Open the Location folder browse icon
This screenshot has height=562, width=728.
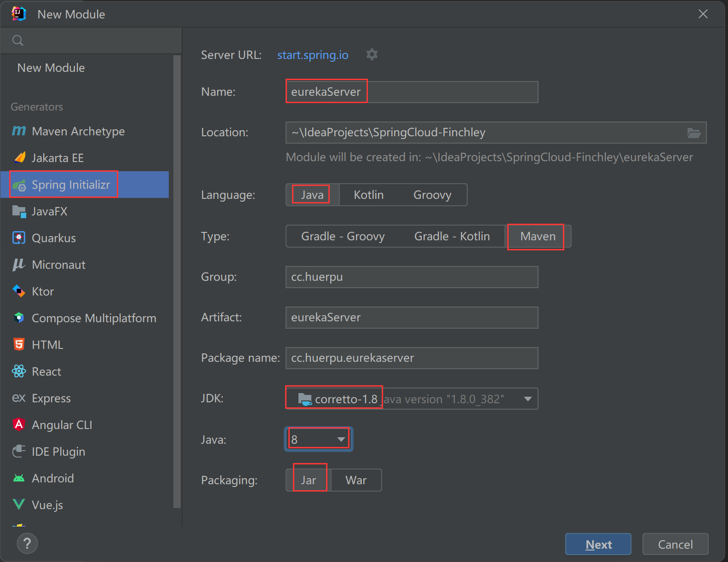coord(694,133)
